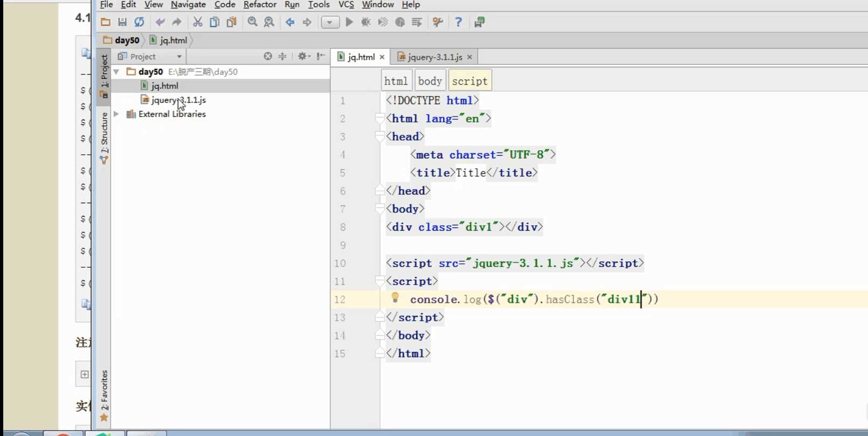Open the Tools menu
868x436 pixels.
[x=319, y=4]
